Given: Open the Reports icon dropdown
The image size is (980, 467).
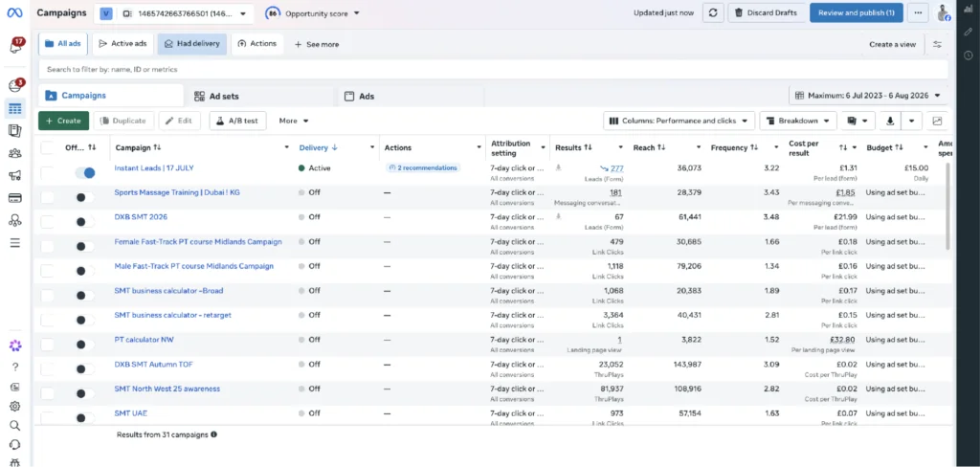Looking at the screenshot, I should [857, 121].
